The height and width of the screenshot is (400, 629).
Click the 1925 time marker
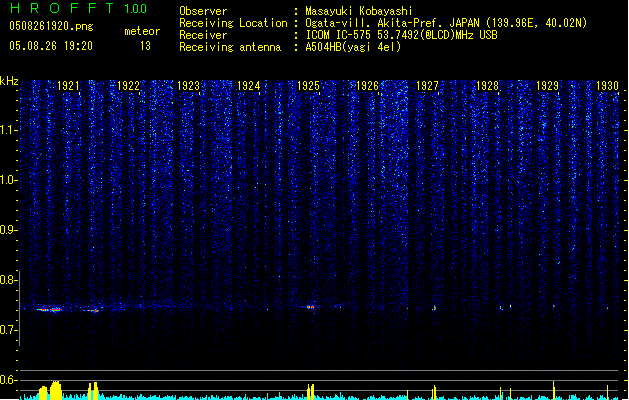308,86
